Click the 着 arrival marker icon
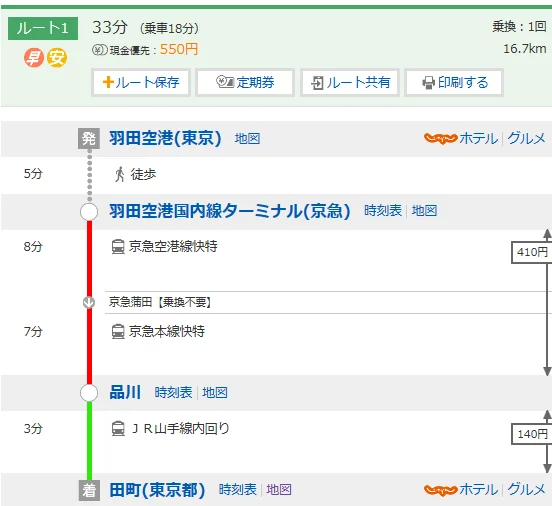Viewport: 552px width, 506px height. click(89, 491)
